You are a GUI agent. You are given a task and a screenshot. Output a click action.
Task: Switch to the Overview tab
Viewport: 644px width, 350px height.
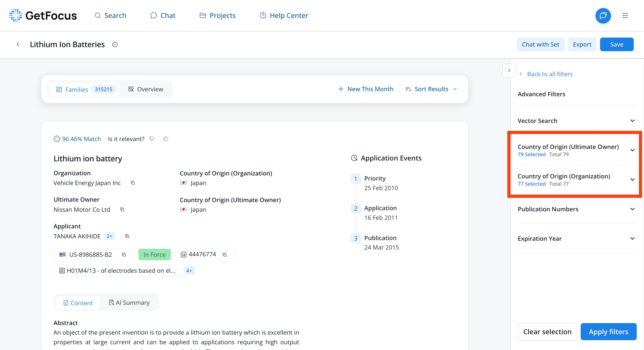(145, 89)
